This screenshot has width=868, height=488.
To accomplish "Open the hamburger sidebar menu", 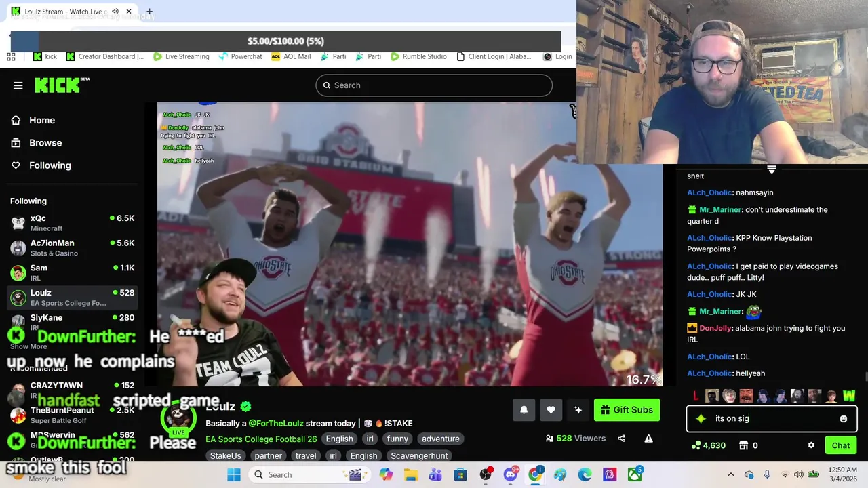I will coord(18,85).
